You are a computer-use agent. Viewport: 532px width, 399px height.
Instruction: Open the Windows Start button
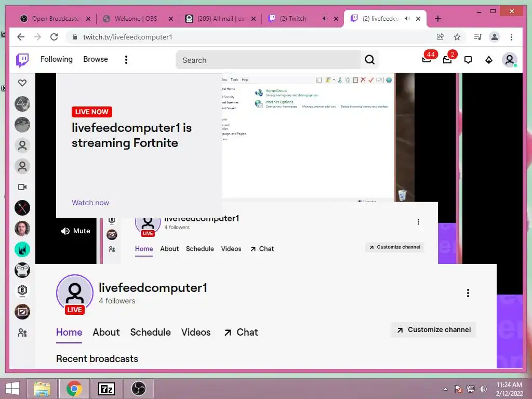[x=12, y=389]
